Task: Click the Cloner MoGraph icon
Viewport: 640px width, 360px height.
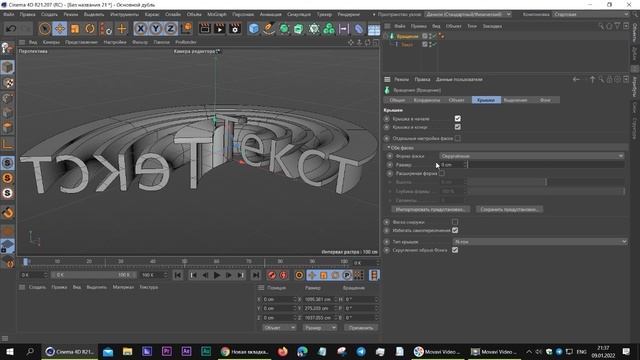Action: coord(329,29)
